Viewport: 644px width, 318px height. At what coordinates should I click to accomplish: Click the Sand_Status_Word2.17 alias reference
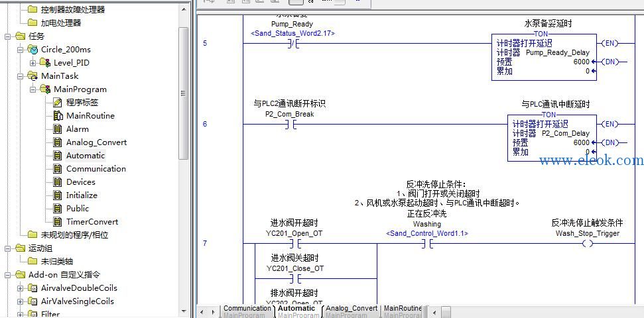(x=292, y=33)
